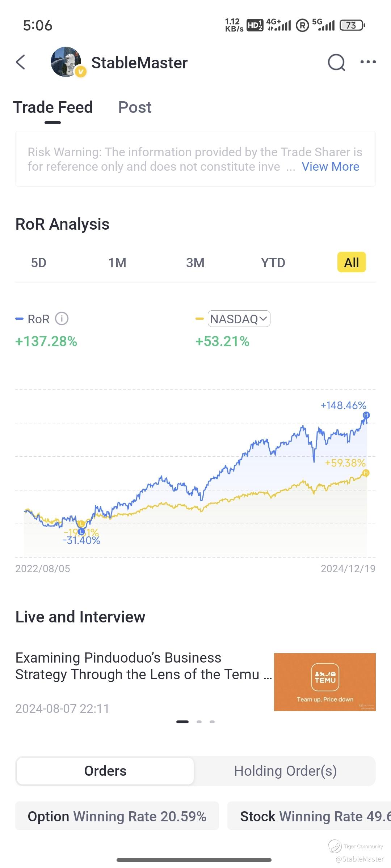The height and width of the screenshot is (868, 391).
Task: Tap the StableMaster profile avatar
Action: (66, 62)
